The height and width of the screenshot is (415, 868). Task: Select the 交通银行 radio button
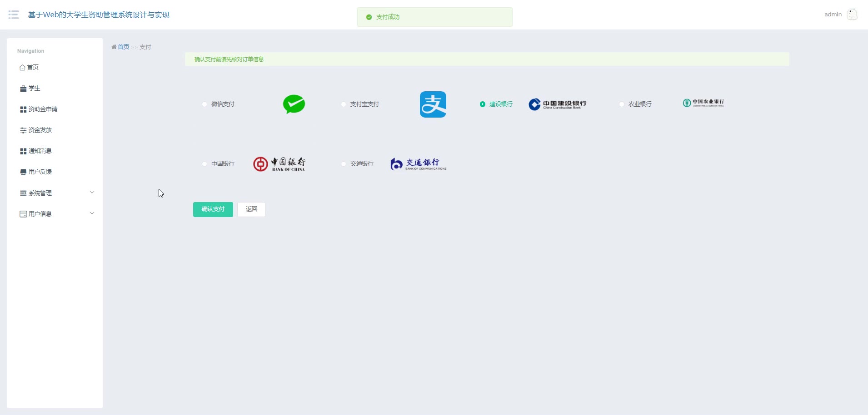344,163
